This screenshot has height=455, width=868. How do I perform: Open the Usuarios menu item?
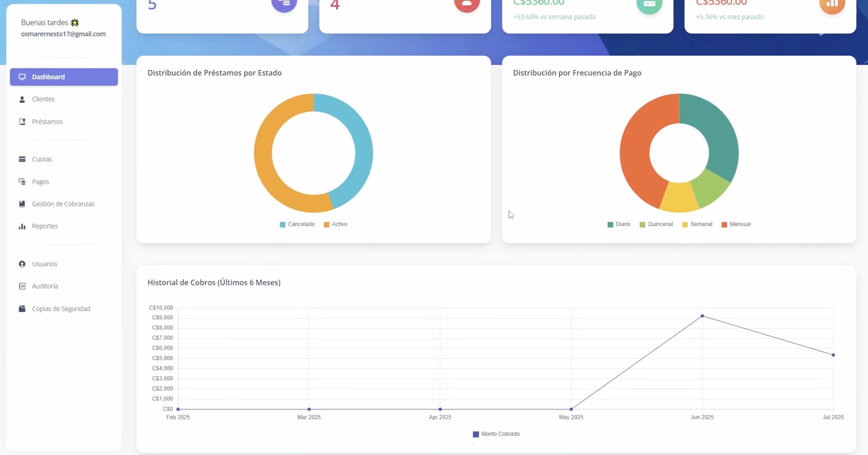click(45, 264)
